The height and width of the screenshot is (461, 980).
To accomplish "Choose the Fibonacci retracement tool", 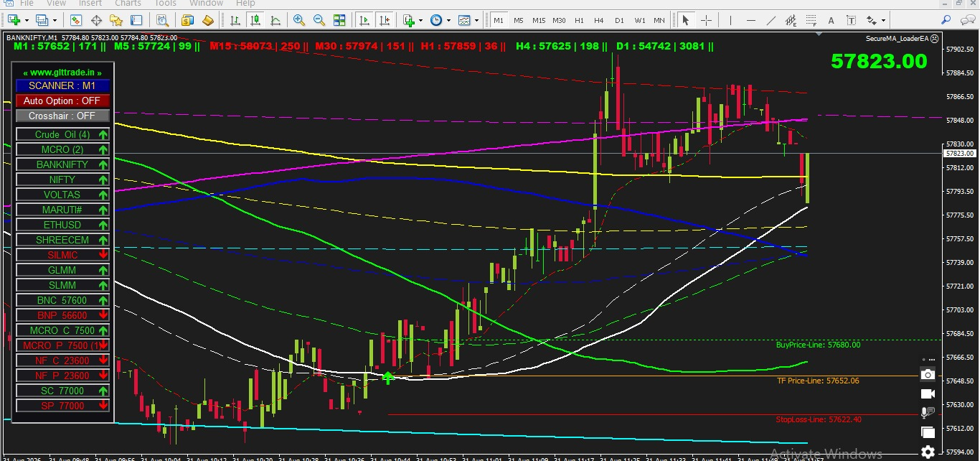I will (x=811, y=20).
